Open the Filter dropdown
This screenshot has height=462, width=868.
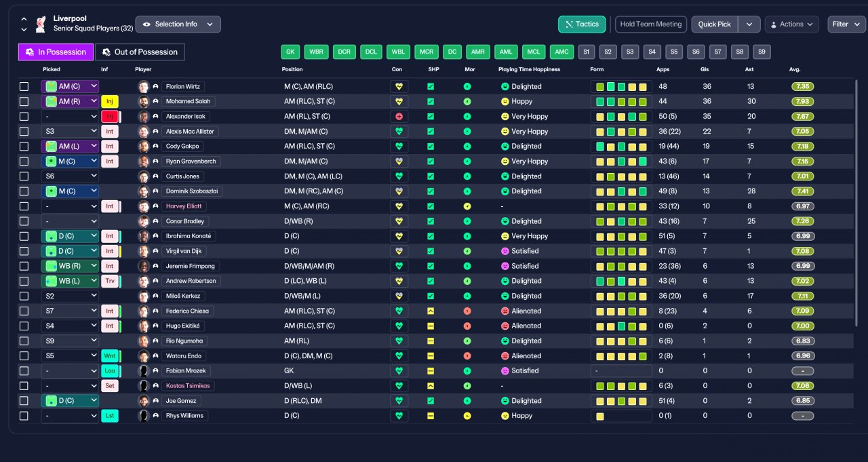(x=846, y=24)
